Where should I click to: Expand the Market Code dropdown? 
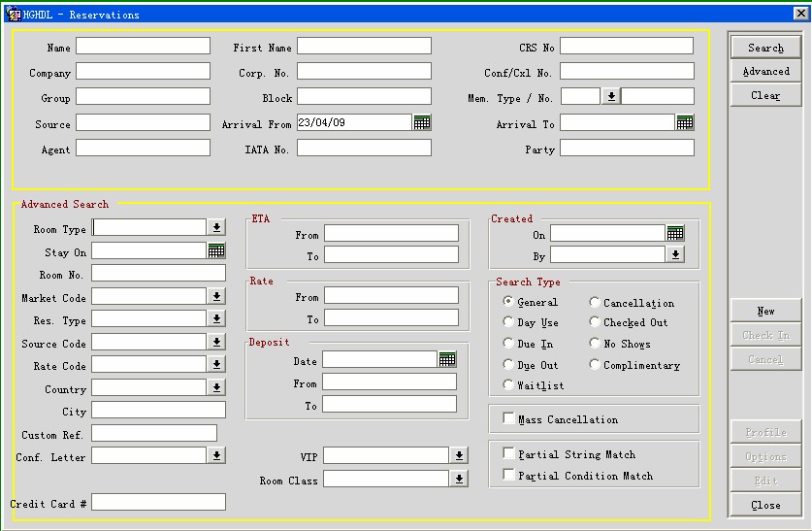pyautogui.click(x=216, y=296)
